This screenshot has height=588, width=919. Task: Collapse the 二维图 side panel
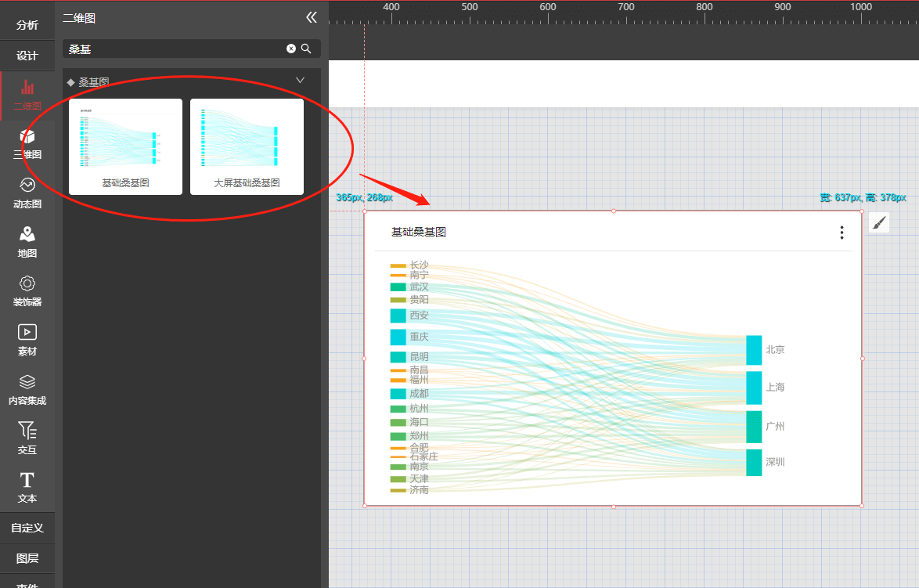[x=312, y=17]
